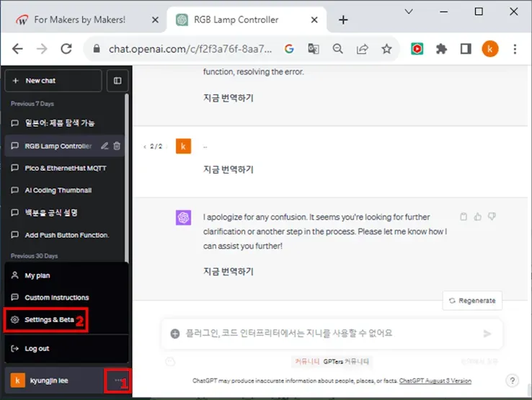Open the Chrome three-dot menu
This screenshot has width=532, height=400.
515,49
